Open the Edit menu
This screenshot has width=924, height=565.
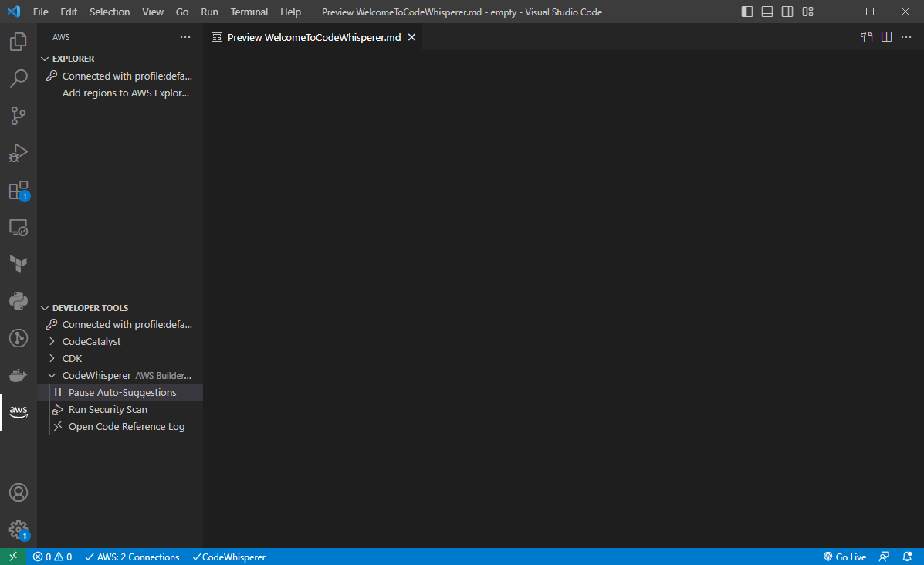pos(69,12)
